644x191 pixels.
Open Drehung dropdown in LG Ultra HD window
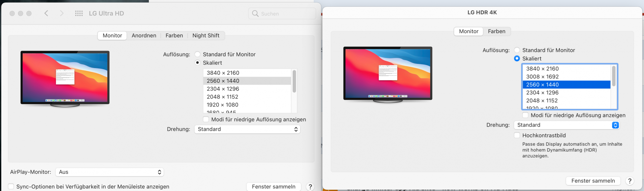tap(247, 129)
